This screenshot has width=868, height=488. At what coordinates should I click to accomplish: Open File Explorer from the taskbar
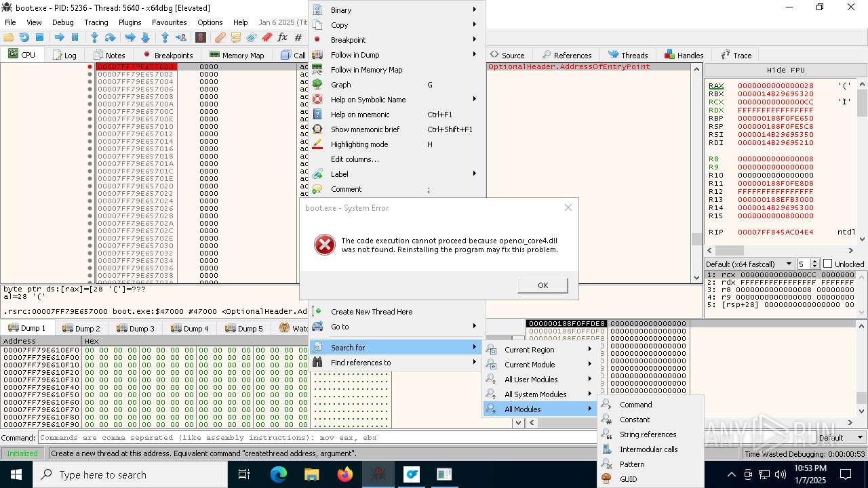312,474
